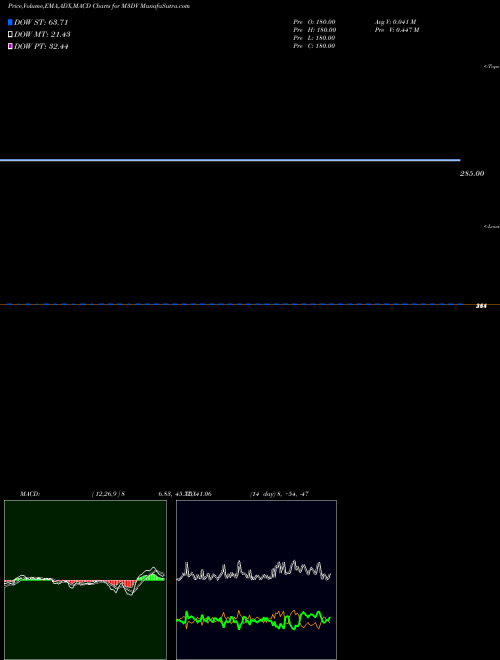Screen dimensions: 500x660
Task: Click the 'Pre L: 180.00' low value
Action: (314, 38)
